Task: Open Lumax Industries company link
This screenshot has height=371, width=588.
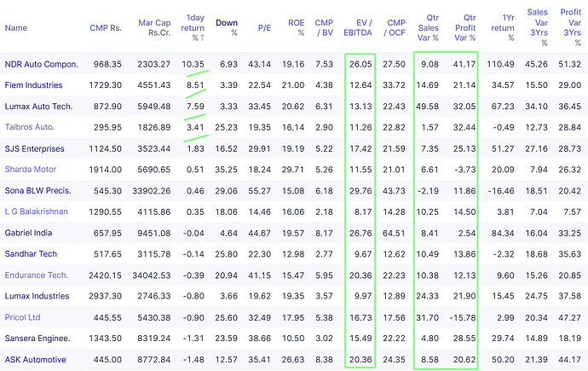Action: (37, 296)
